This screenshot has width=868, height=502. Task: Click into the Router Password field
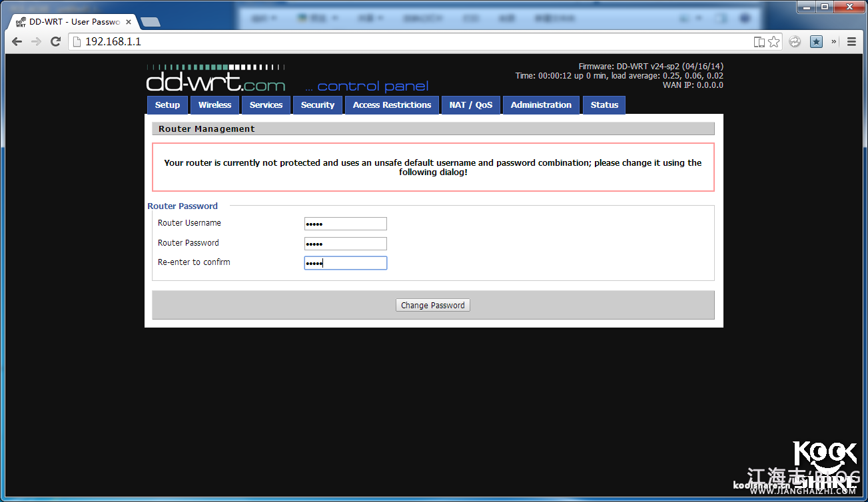pos(345,244)
